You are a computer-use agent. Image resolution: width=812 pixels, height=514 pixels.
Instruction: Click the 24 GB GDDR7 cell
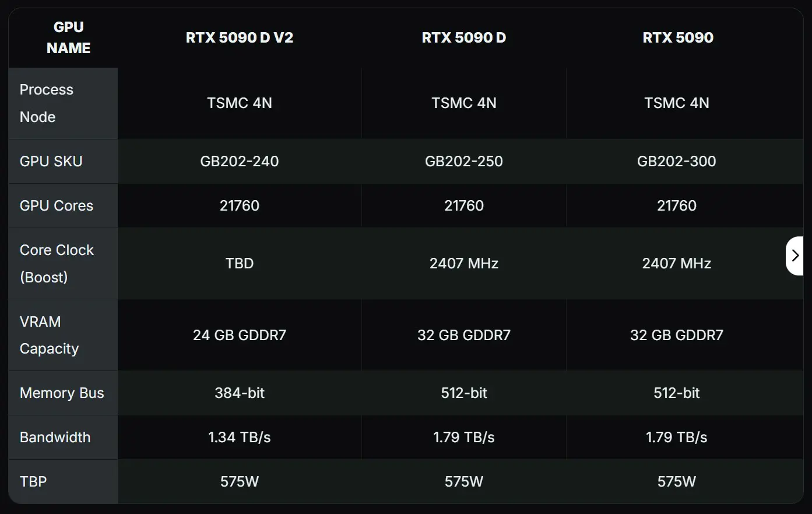(x=240, y=335)
